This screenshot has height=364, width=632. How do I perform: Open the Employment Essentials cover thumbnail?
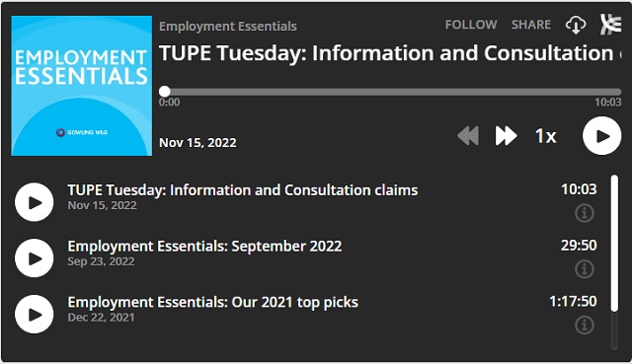click(x=82, y=86)
